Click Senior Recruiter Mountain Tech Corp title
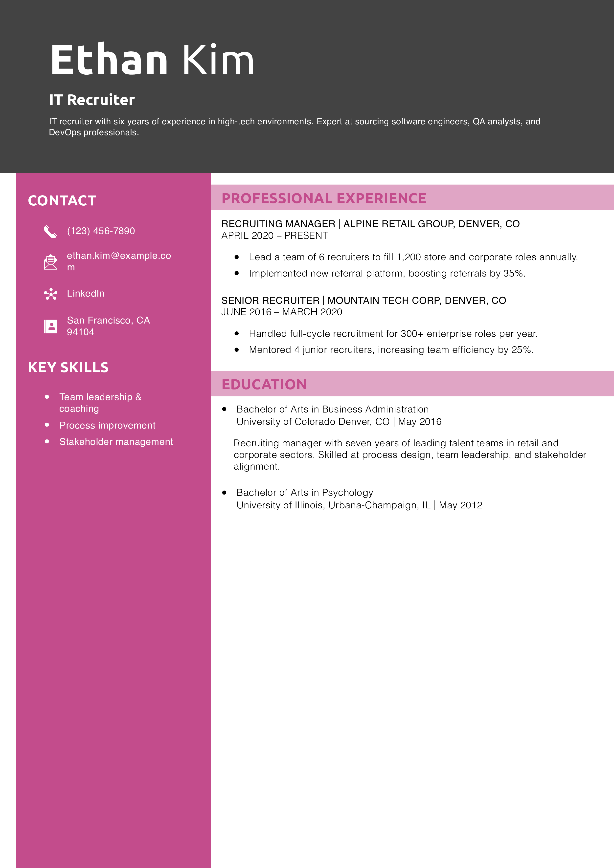Viewport: 614px width, 868px height. 364,301
